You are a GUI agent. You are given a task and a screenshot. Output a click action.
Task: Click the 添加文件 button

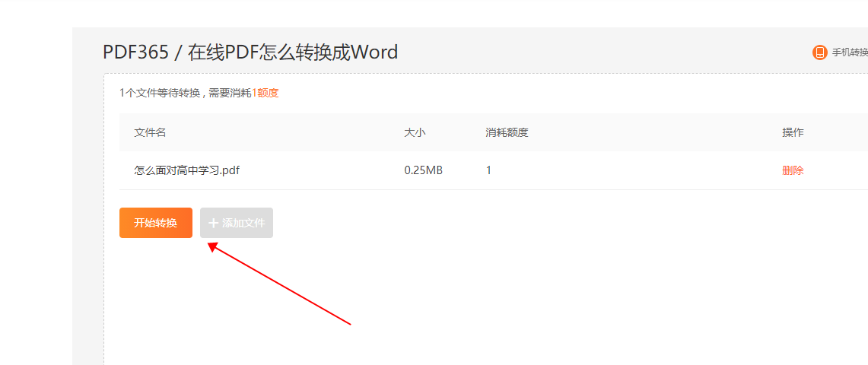(237, 223)
